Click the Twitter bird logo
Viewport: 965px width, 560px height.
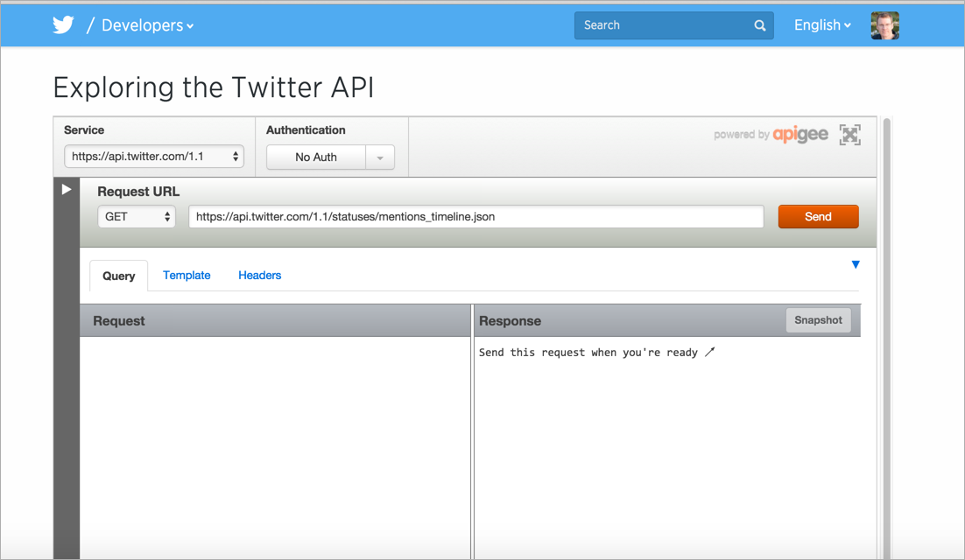63,25
